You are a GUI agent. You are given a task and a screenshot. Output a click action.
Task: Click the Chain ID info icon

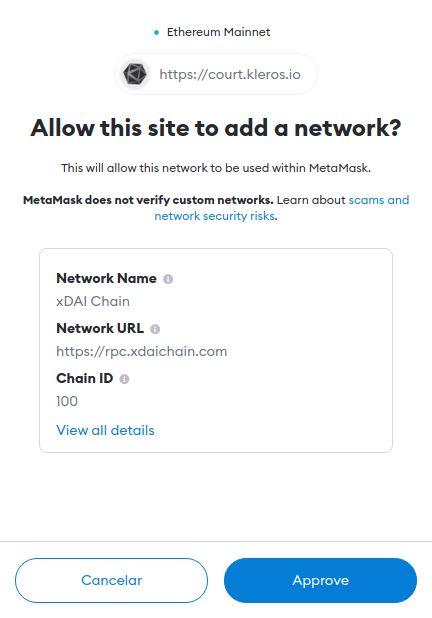[x=124, y=379]
